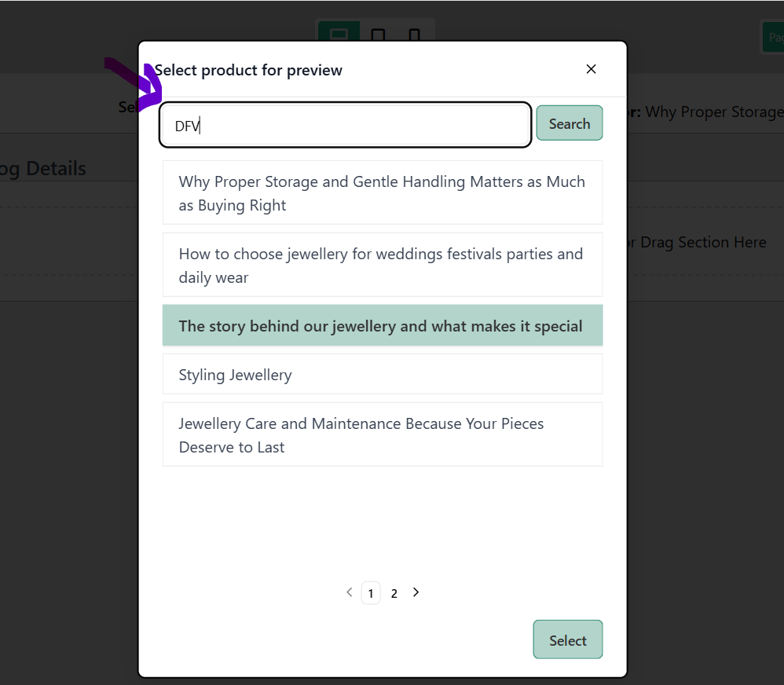Click the Search button
This screenshot has height=685, width=784.
570,123
